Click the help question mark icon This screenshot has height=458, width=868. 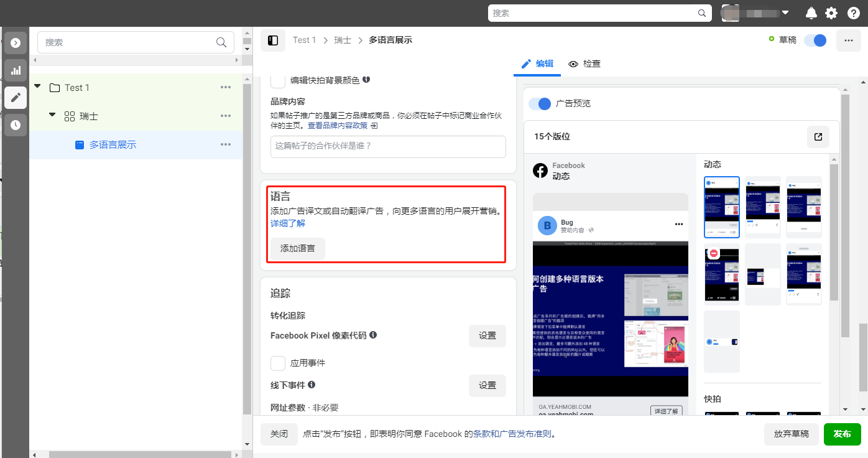pyautogui.click(x=851, y=13)
